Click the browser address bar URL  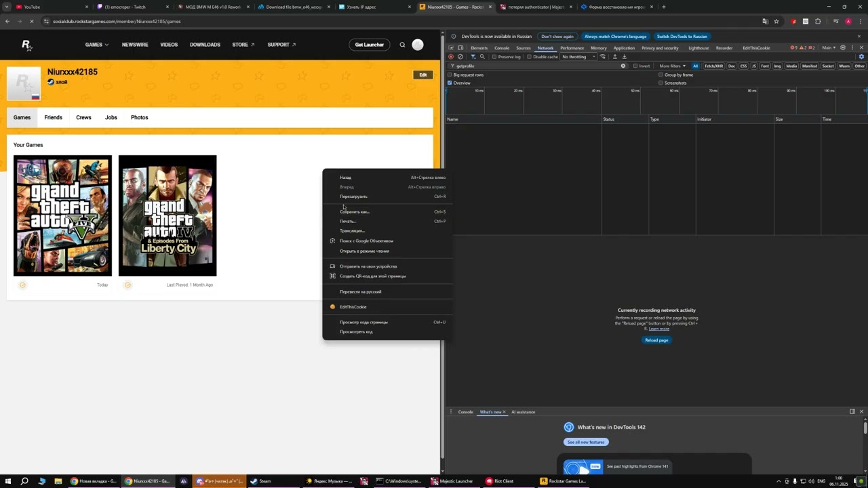click(117, 21)
